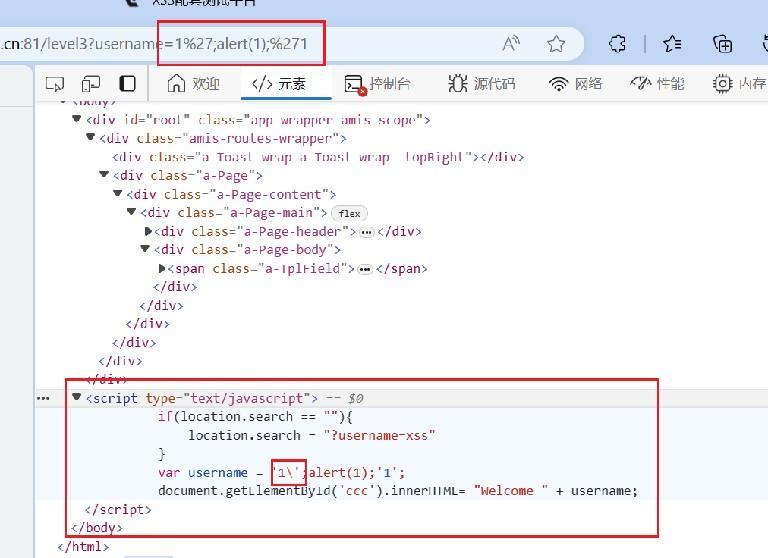768x558 pixels.
Task: Expand ellipsis in a-Page-header div
Action: (x=366, y=232)
